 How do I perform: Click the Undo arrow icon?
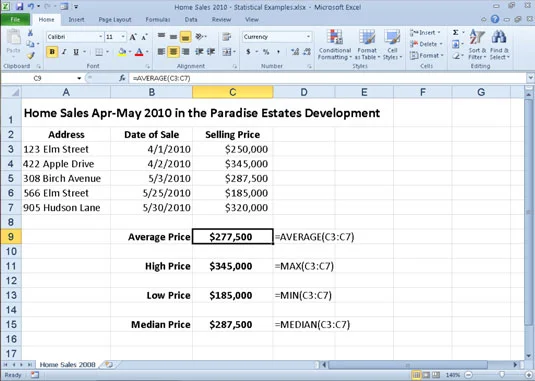point(31,6)
